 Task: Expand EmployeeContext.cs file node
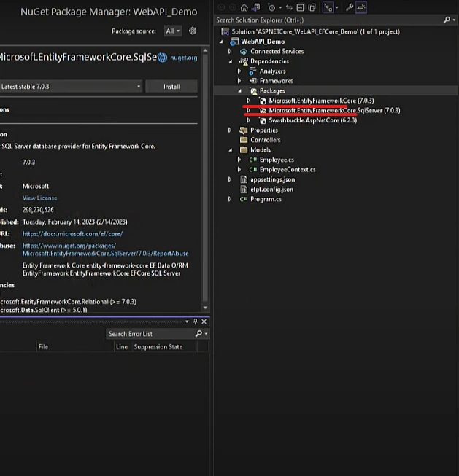coord(239,169)
